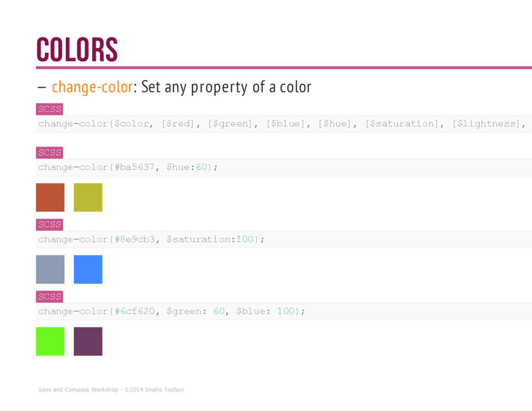Click the bright green #6cf620 swatch
Screen dimensions: 532x411
coord(50,341)
